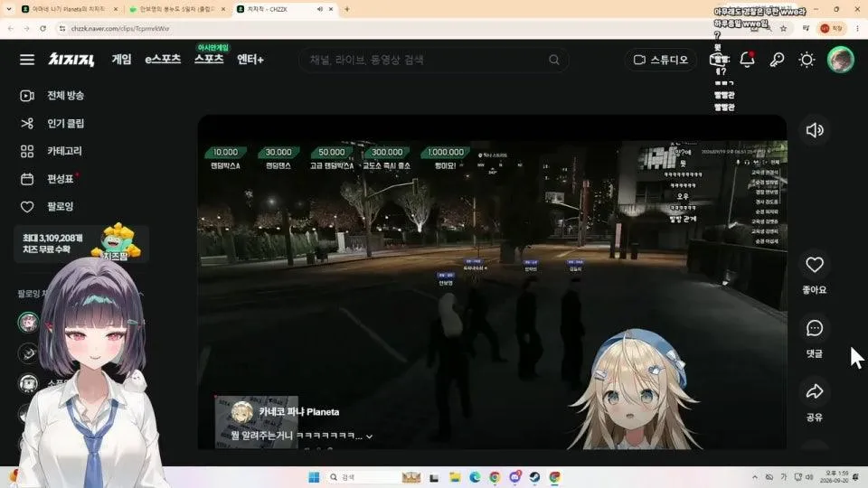
Task: Mute the tab via audio icon
Action: (x=319, y=9)
